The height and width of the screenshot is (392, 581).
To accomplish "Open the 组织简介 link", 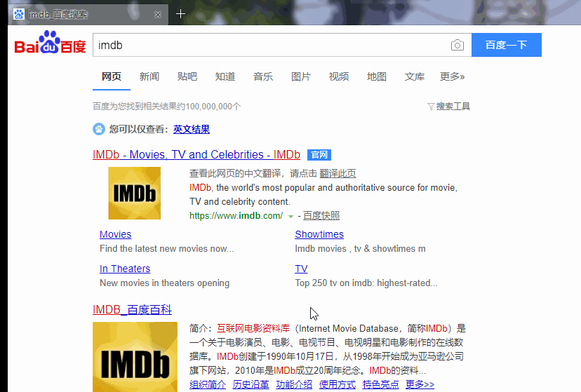I will 208,384.
